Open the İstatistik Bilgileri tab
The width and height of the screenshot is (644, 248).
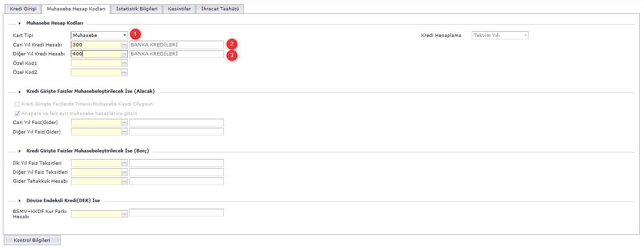click(137, 9)
